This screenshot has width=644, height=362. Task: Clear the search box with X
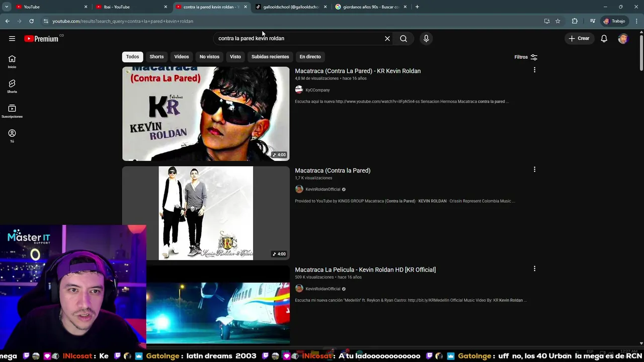pyautogui.click(x=387, y=38)
